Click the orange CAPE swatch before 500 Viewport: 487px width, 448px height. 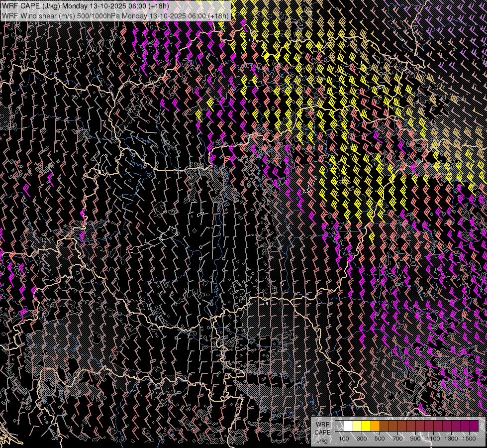pyautogui.click(x=375, y=426)
